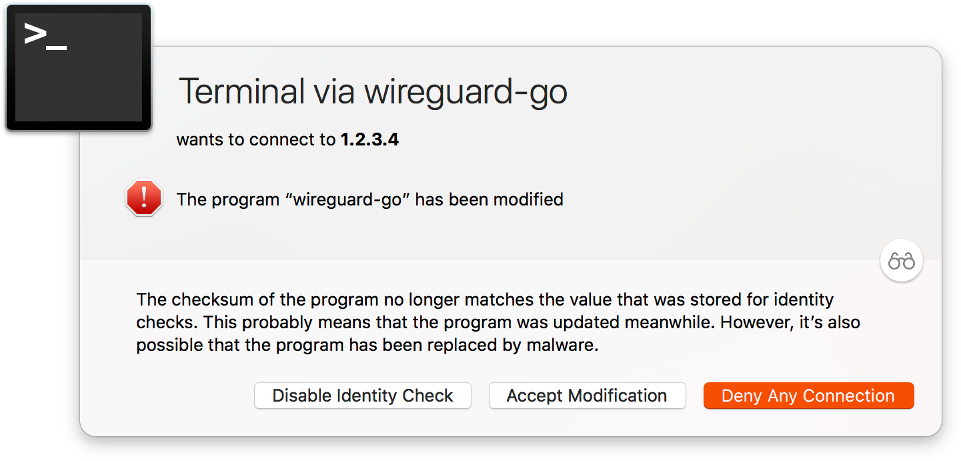This screenshot has width=961, height=461.
Task: Click the word "Terminal" in the heading
Action: coord(241,92)
